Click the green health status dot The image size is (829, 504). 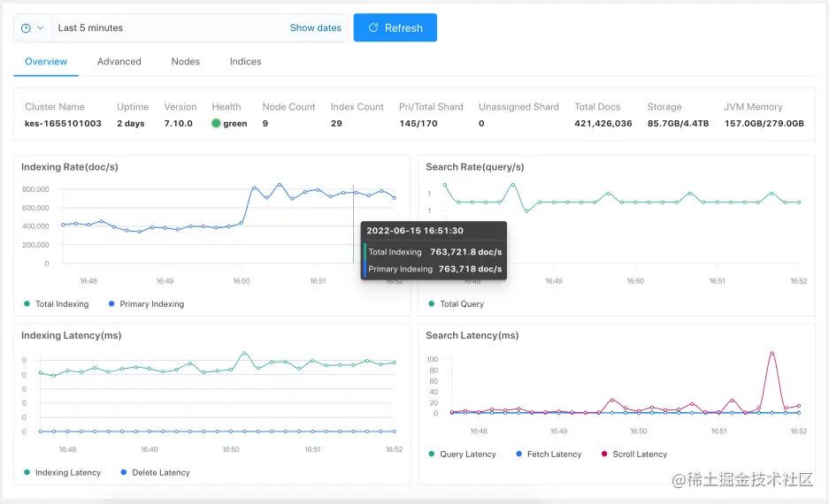pos(216,123)
